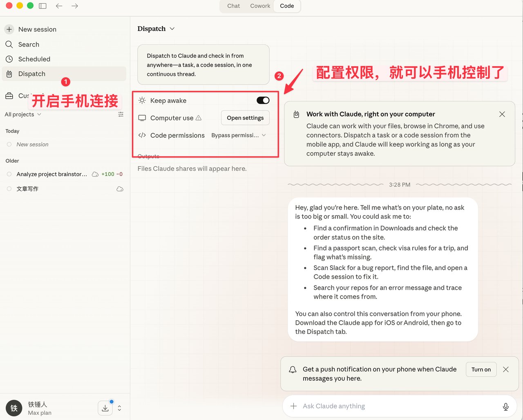Expand the account switcher chevrons

[x=119, y=408]
